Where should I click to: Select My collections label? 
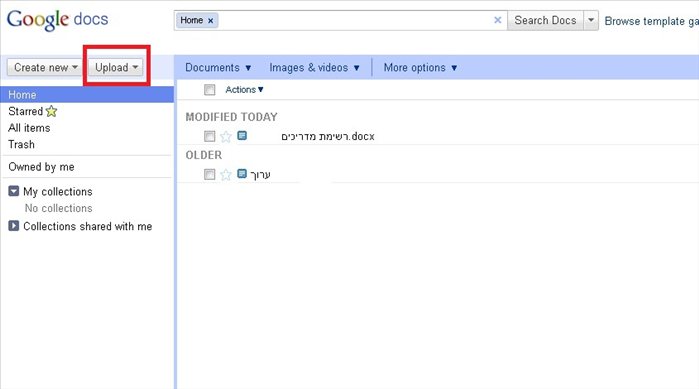click(x=58, y=192)
